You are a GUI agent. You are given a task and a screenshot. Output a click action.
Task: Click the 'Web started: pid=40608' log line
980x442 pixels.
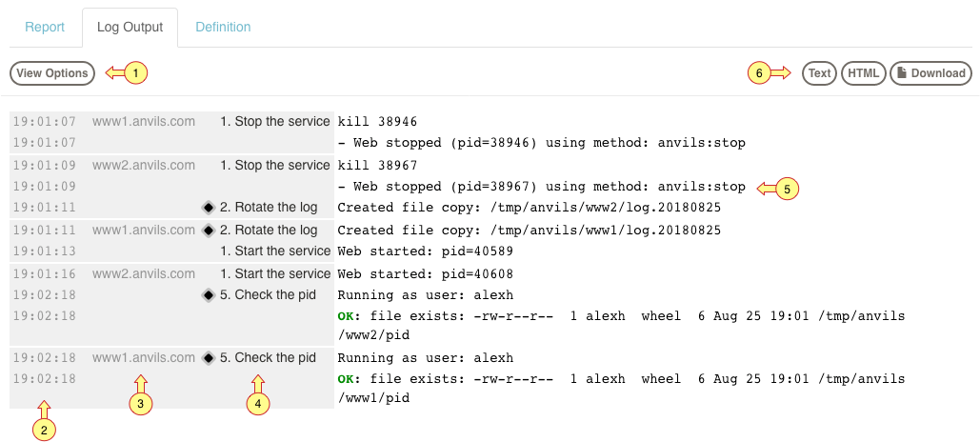[425, 274]
